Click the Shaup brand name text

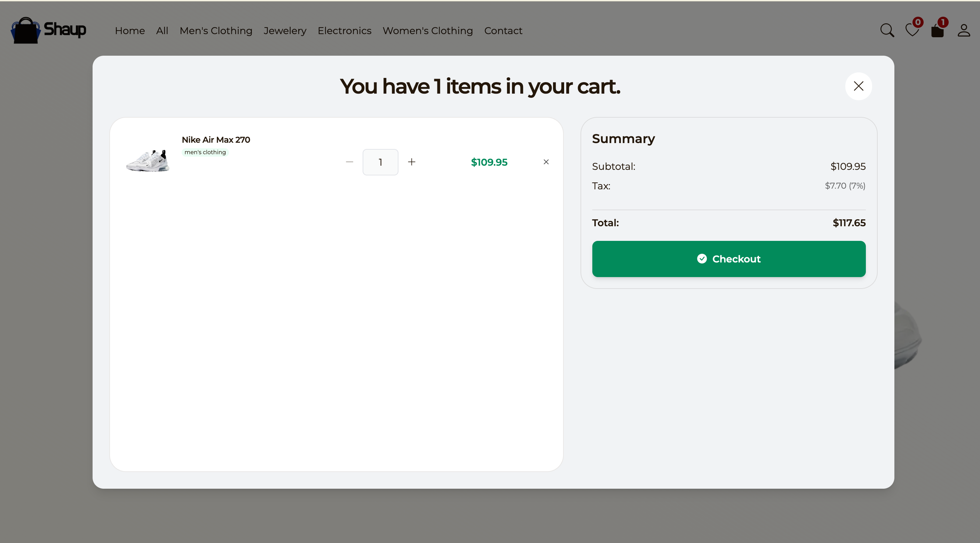pyautogui.click(x=65, y=30)
